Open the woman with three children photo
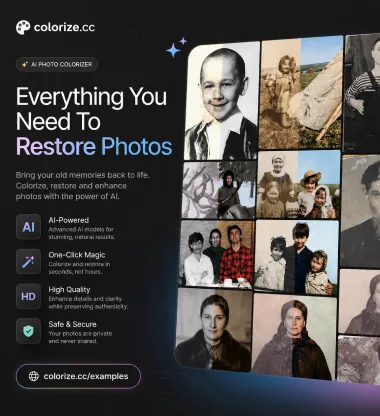The width and height of the screenshot is (380, 416). (x=299, y=184)
